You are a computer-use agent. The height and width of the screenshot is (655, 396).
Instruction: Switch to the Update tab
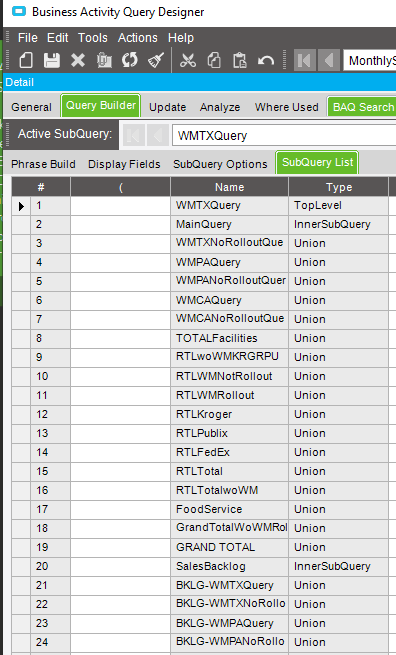(x=168, y=107)
